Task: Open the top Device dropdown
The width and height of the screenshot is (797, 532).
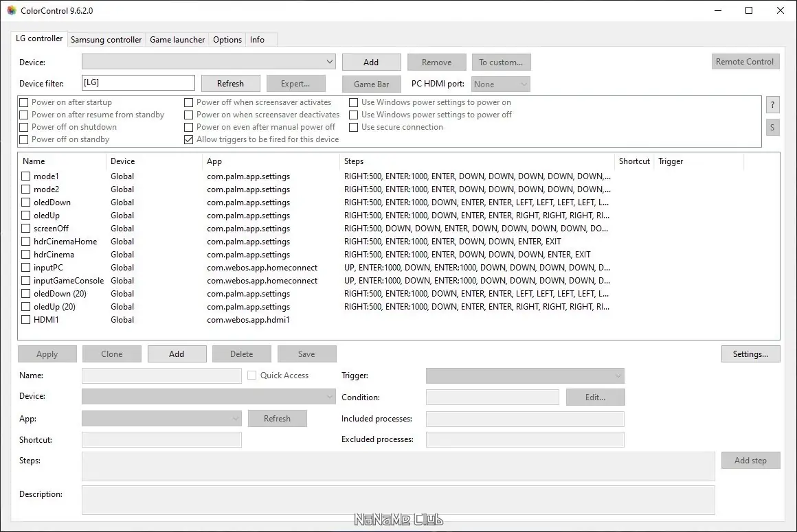Action: (208, 62)
